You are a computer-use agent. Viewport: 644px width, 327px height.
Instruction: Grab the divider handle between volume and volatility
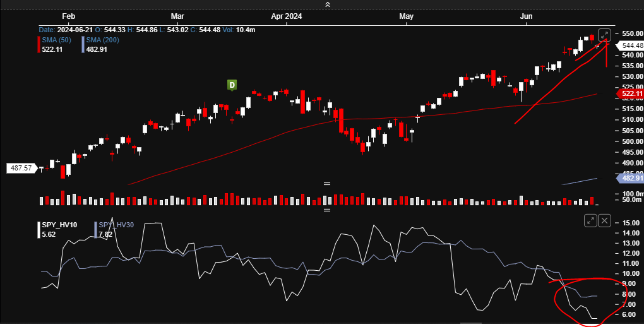coord(327,210)
